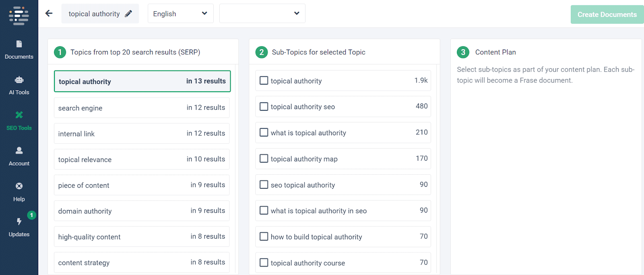Viewport: 644px width, 275px height.
Task: Click 'Topics from top 20 search results' heading
Action: pos(135,52)
